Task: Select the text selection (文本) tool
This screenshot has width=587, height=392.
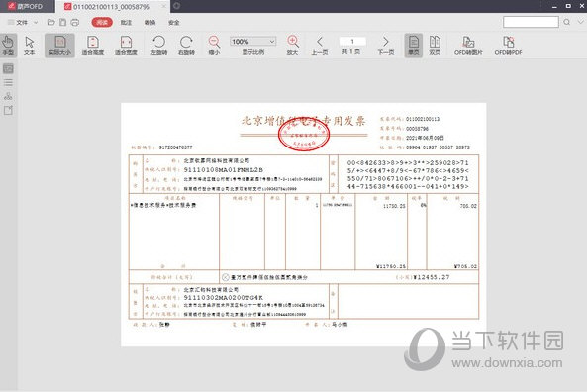Action: pyautogui.click(x=29, y=46)
